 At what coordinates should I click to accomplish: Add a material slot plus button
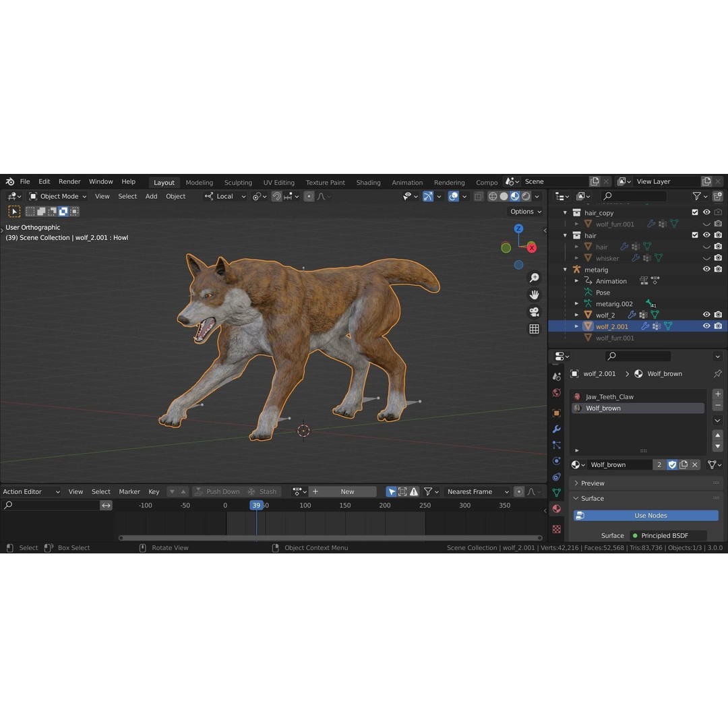[x=718, y=394]
